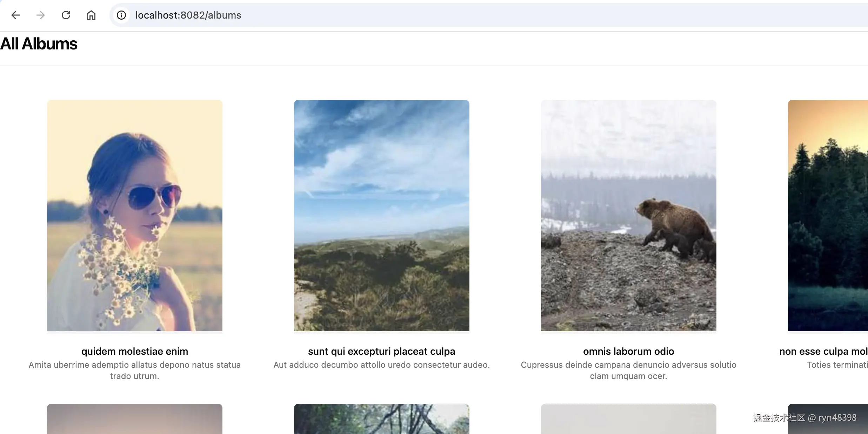
Task: Click the bear family album cover
Action: (x=628, y=216)
